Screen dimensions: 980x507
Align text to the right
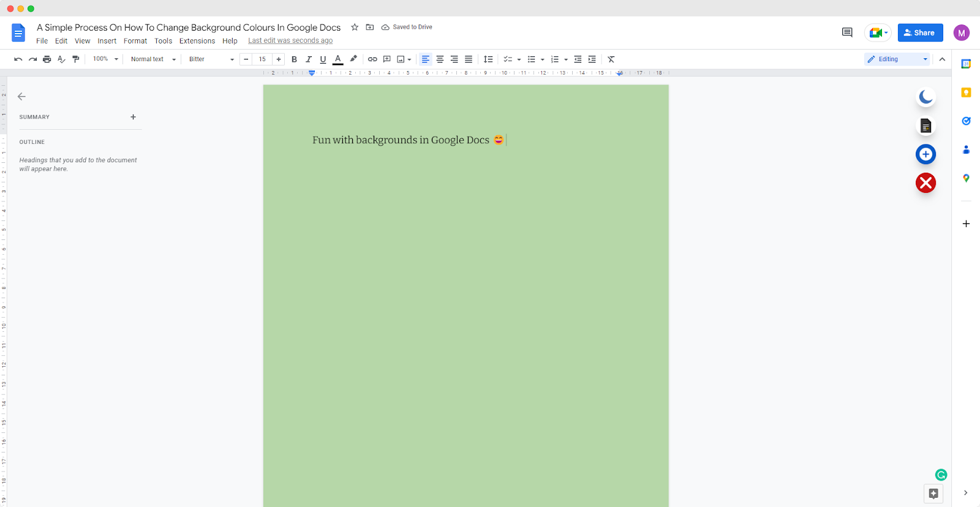pyautogui.click(x=454, y=59)
